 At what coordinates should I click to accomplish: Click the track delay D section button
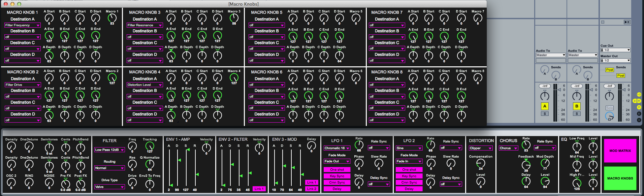coord(639,114)
